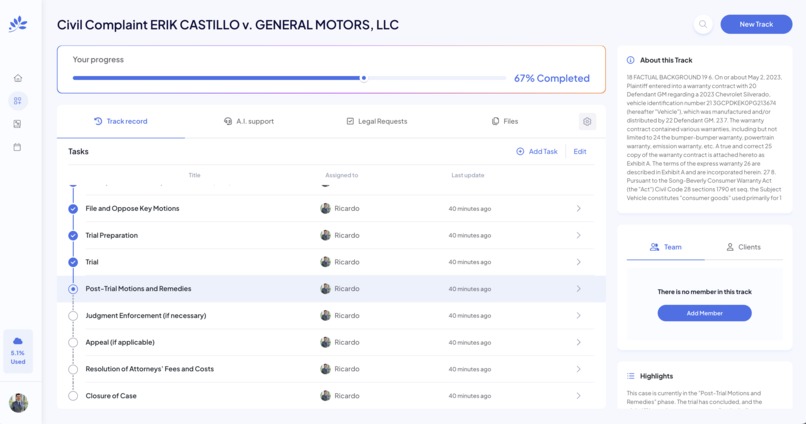Click the info icon beside About this Track
Image resolution: width=806 pixels, height=424 pixels.
(630, 60)
